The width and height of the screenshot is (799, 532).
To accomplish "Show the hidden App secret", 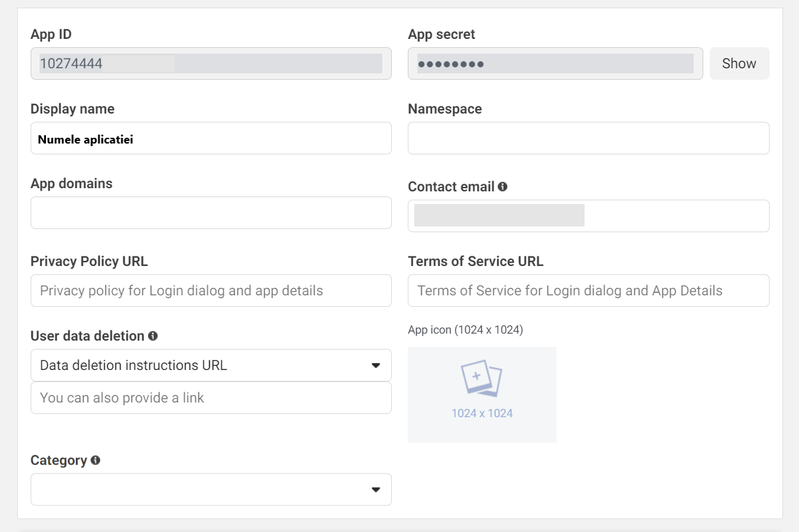I will click(739, 64).
